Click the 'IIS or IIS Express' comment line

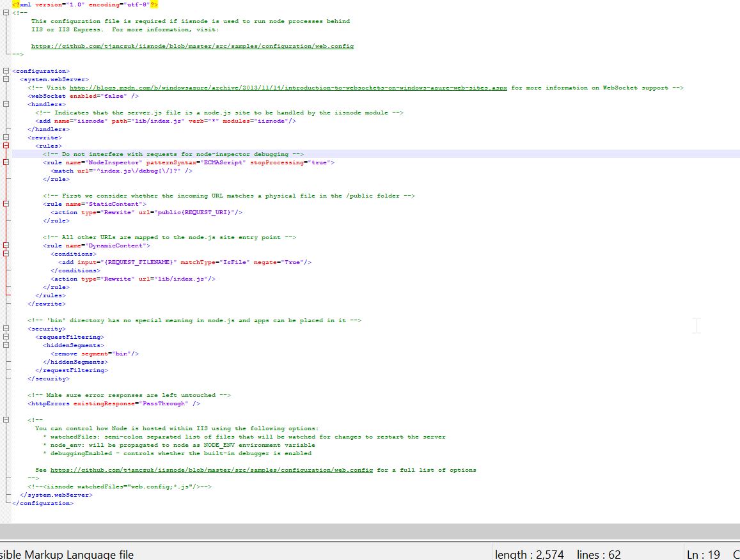pyautogui.click(x=125, y=29)
